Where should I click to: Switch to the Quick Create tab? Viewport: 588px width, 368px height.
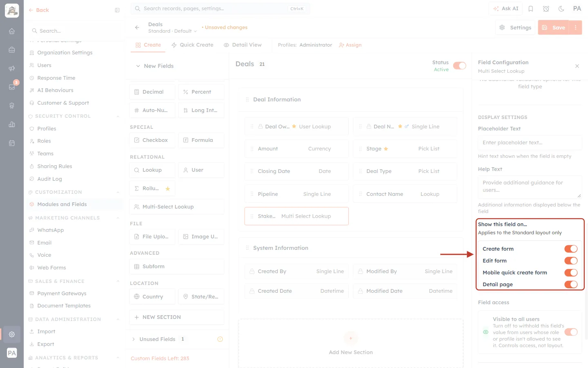tap(192, 45)
